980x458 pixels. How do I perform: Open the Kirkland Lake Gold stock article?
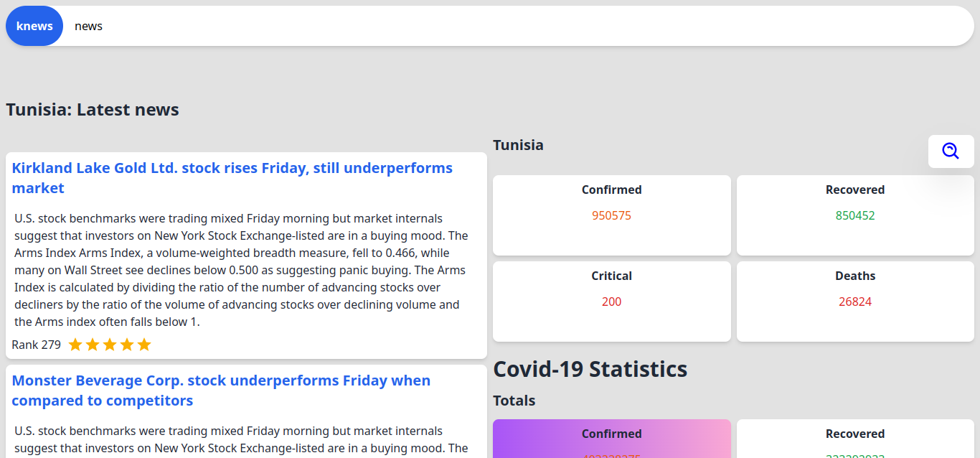click(x=232, y=178)
